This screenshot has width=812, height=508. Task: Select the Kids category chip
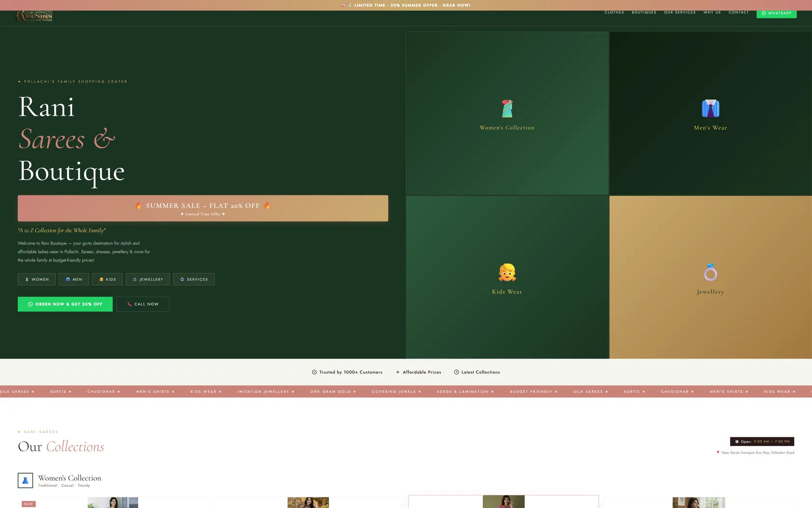tap(107, 279)
